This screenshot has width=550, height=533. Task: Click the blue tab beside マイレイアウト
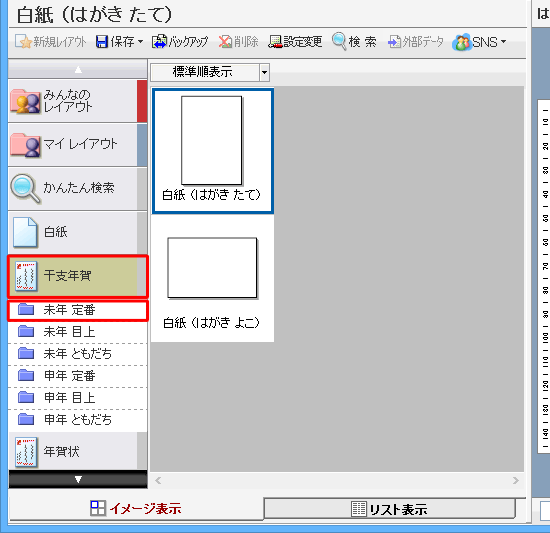tap(142, 145)
